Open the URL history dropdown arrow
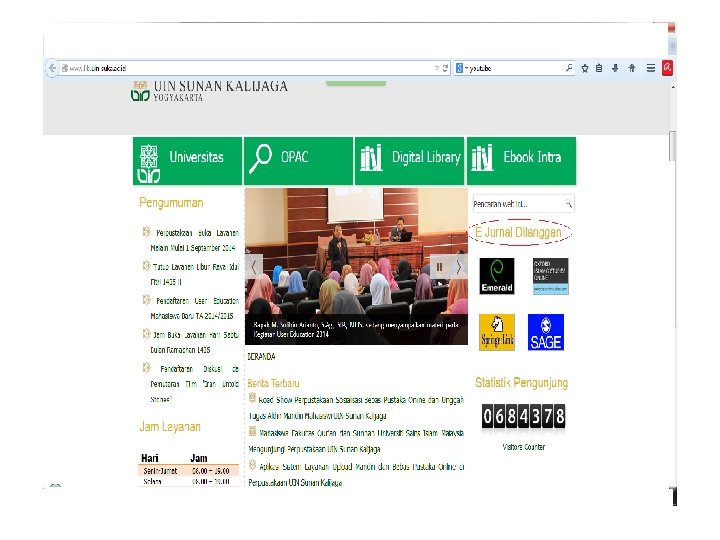 (437, 68)
